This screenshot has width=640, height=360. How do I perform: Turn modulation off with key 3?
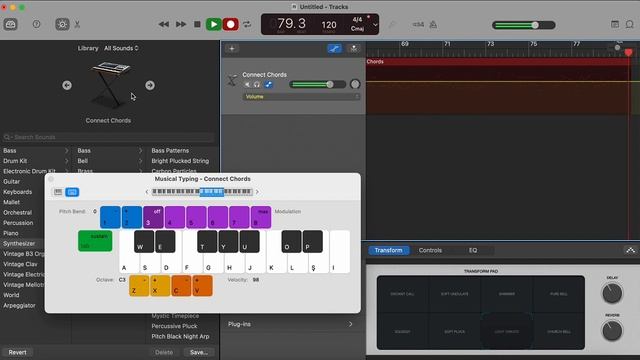click(153, 217)
